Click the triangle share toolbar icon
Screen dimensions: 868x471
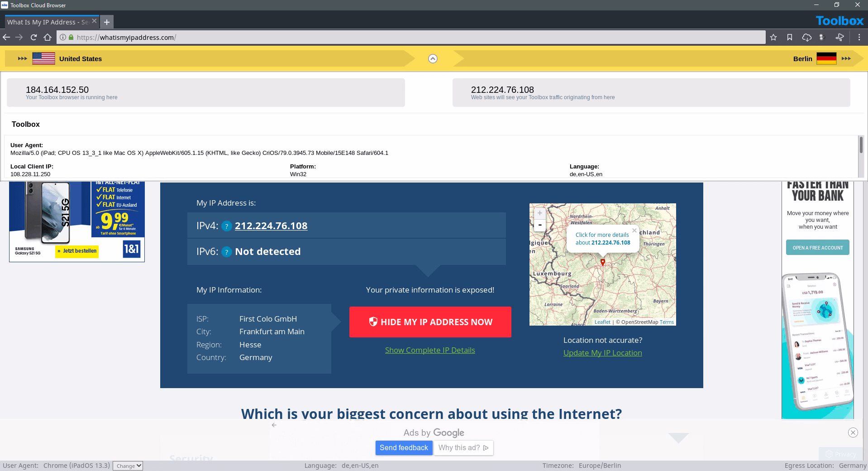840,37
